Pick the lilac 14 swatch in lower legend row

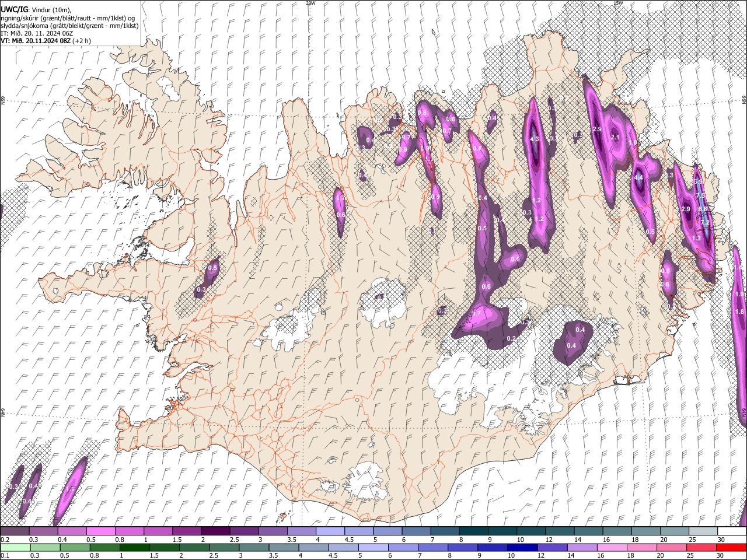coord(582,547)
